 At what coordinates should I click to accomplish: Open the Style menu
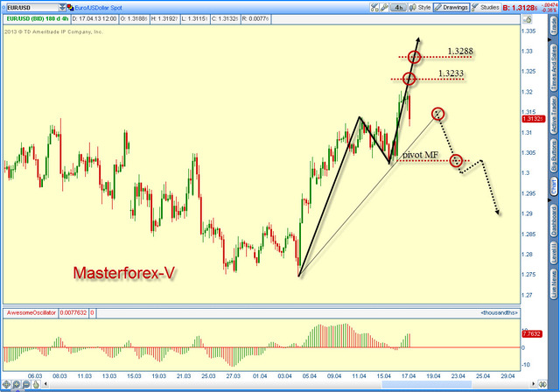point(420,7)
